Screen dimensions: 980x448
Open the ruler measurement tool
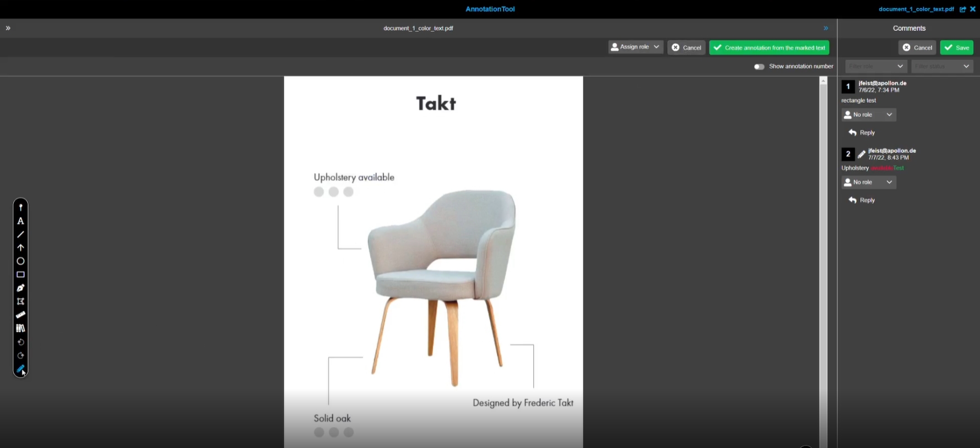pos(20,315)
